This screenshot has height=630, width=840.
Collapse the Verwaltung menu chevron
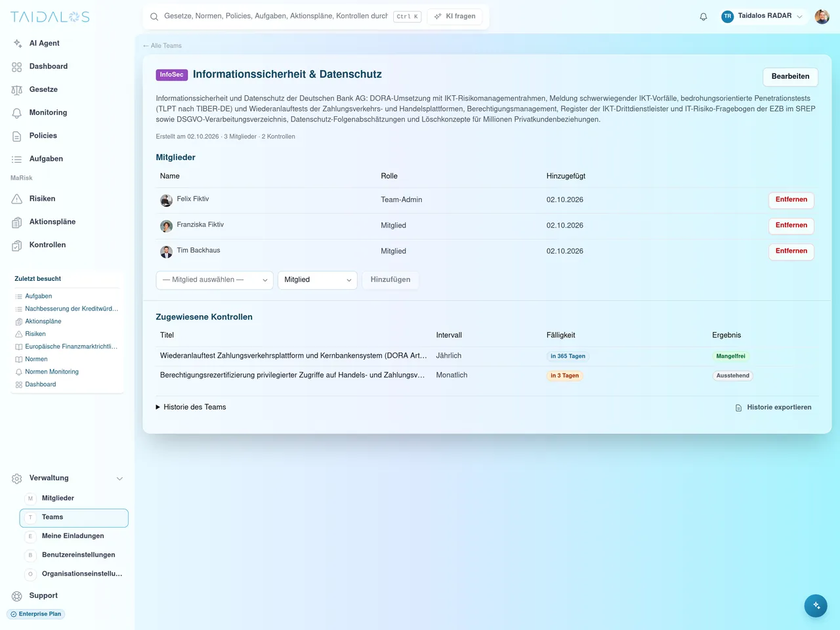119,479
